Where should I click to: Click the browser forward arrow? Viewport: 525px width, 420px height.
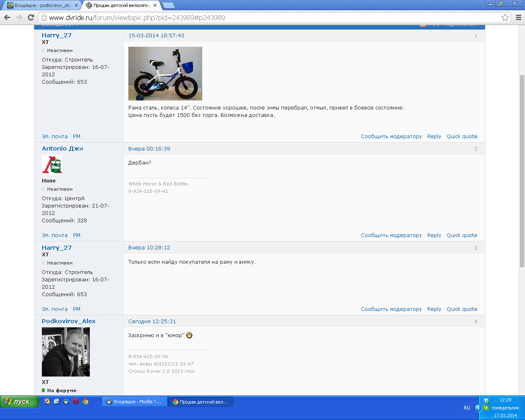(x=19, y=17)
